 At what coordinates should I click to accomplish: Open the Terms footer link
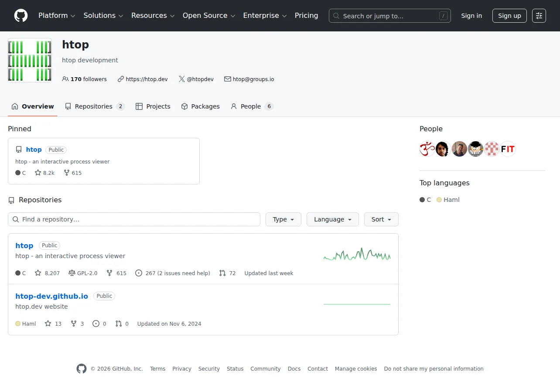(157, 369)
